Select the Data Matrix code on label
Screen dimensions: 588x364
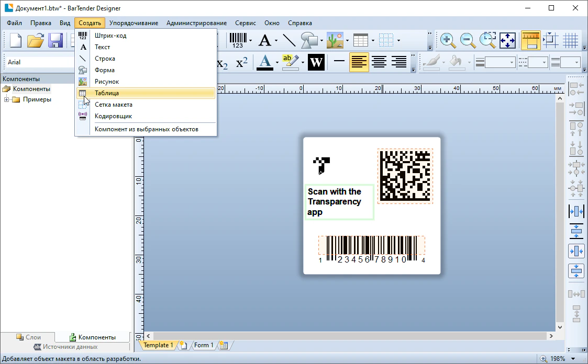click(x=405, y=176)
